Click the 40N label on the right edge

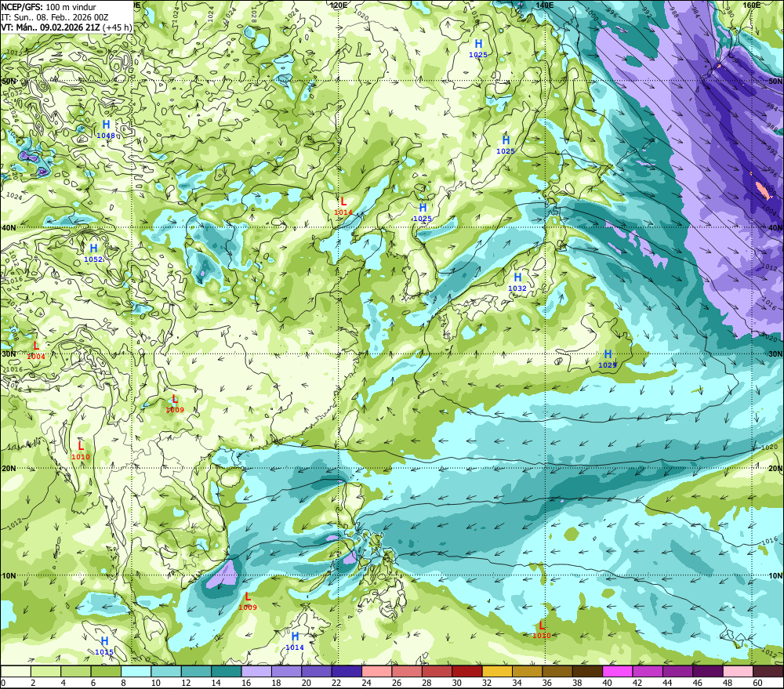click(x=775, y=227)
